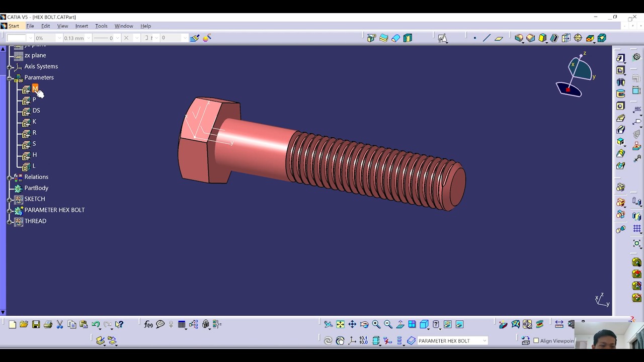Select the Fly mode icon
The image size is (644, 362).
[328, 325]
